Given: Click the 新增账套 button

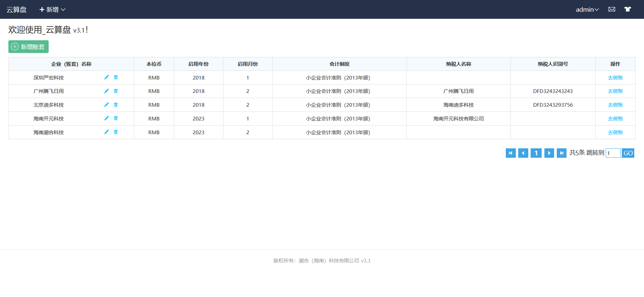Looking at the screenshot, I should click(x=29, y=47).
